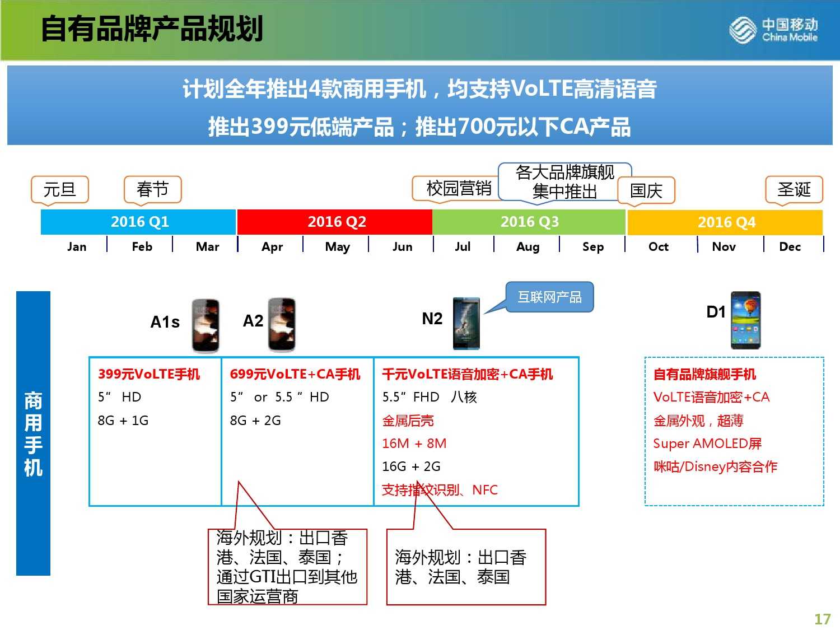Image resolution: width=840 pixels, height=630 pixels.
Task: Click the 399元VoLTE手机 heading
Action: click(149, 374)
